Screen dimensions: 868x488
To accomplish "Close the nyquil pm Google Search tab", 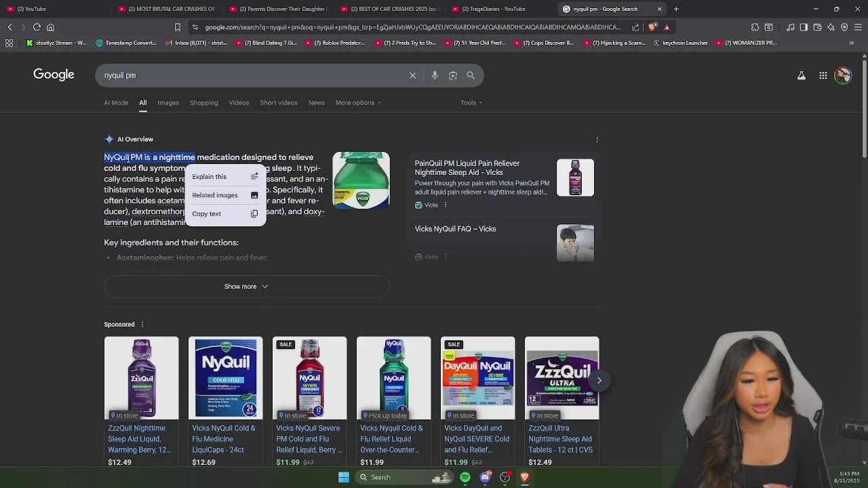I will (659, 9).
